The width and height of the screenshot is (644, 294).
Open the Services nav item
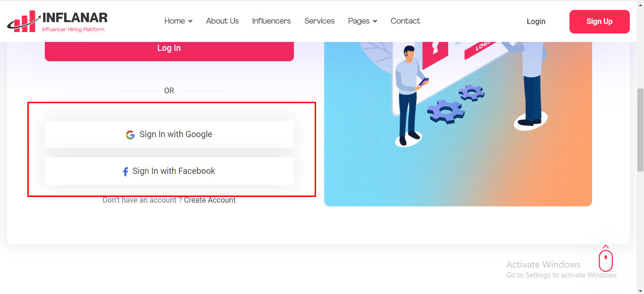[319, 21]
